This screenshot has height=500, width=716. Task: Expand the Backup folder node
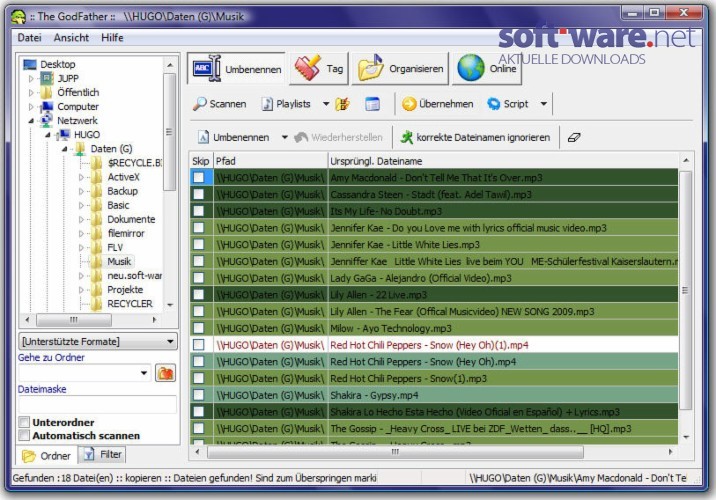point(81,191)
